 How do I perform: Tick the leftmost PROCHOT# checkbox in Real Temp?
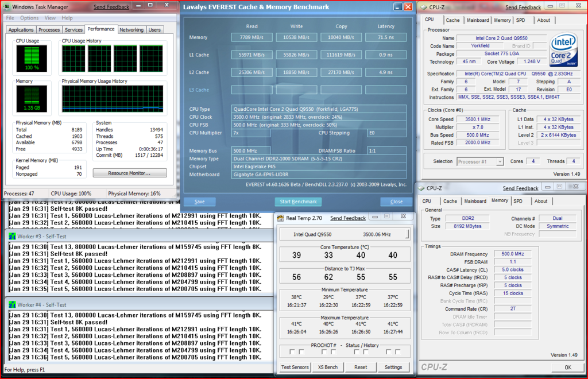click(292, 352)
